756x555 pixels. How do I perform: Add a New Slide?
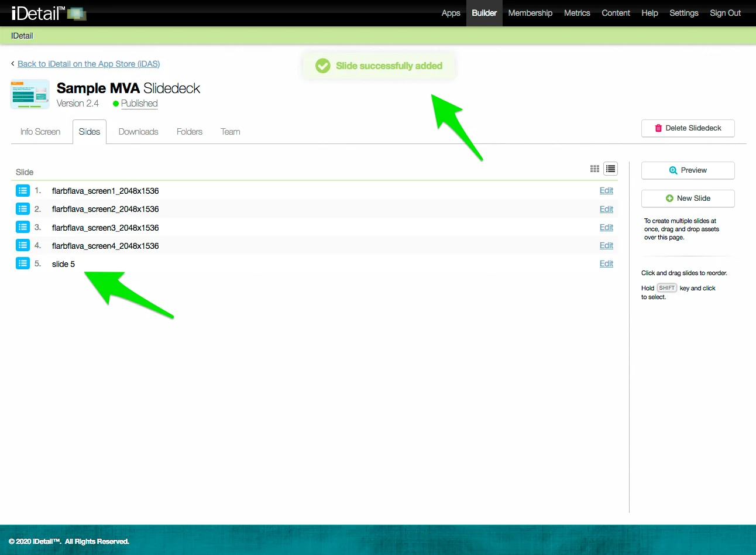coord(688,198)
